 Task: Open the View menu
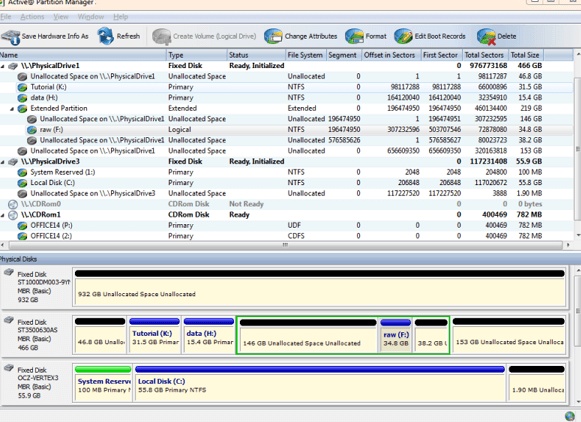click(x=61, y=17)
